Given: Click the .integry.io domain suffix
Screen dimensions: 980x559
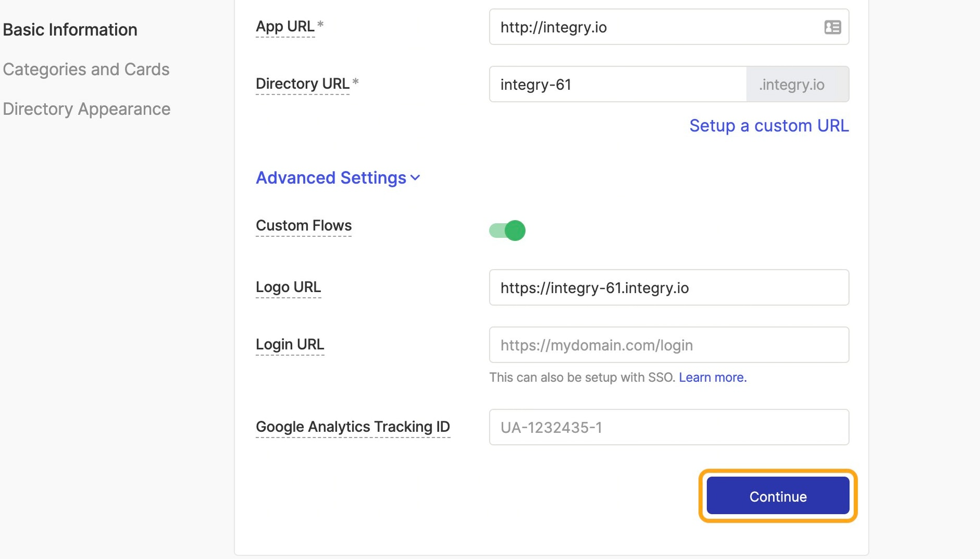Looking at the screenshot, I should (798, 84).
